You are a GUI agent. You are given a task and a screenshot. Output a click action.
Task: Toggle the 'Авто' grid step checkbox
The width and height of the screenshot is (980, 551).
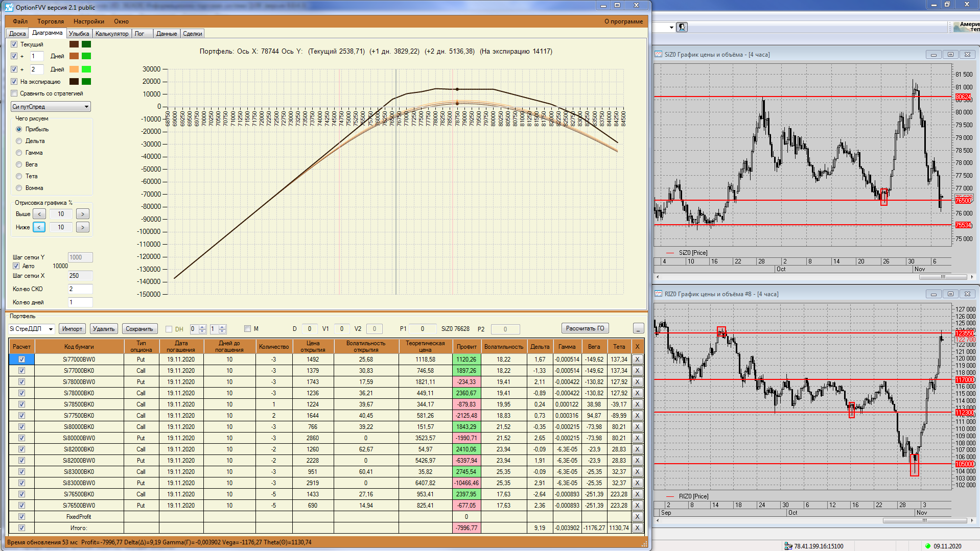click(x=16, y=266)
